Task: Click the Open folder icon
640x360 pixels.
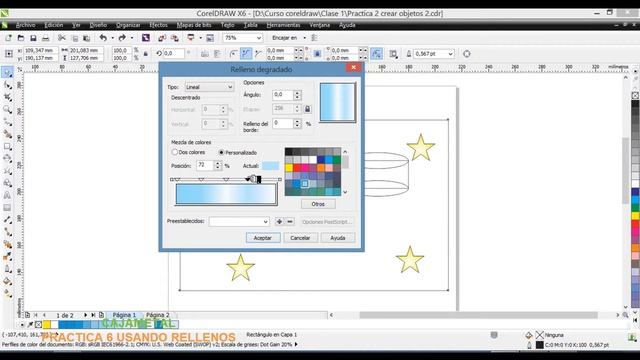Action: [21, 38]
